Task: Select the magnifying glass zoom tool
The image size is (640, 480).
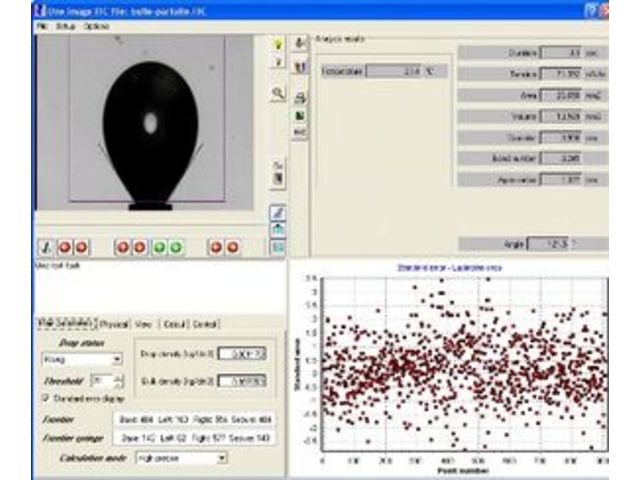Action: pos(278,93)
